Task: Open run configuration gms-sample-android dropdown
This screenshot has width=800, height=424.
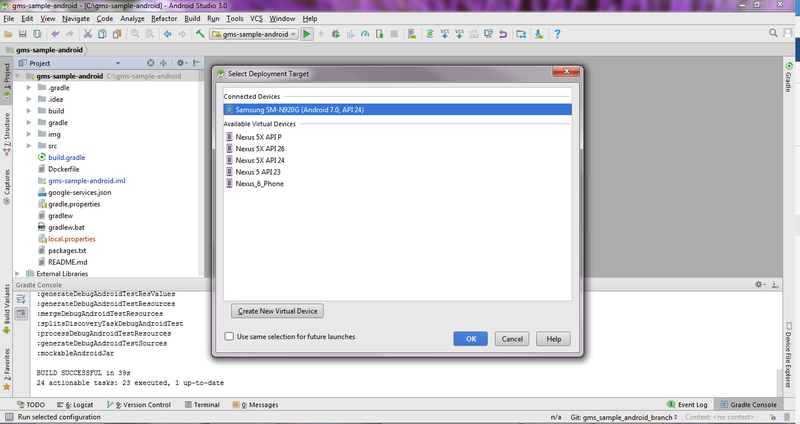Action: pos(254,34)
